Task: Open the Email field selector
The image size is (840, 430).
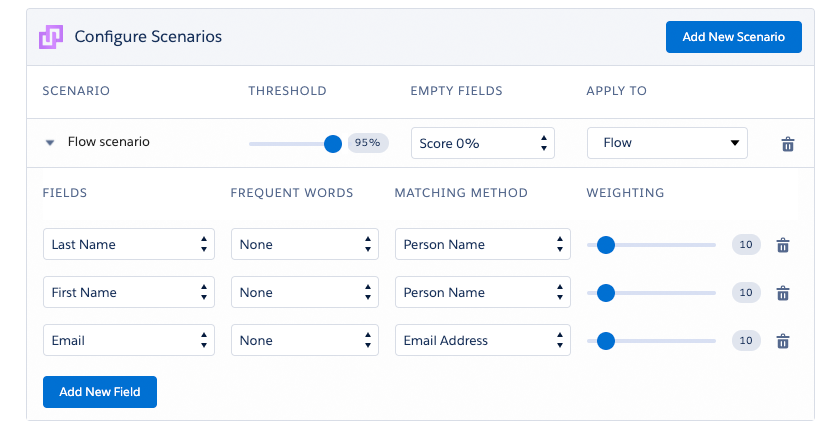Action: pos(129,340)
